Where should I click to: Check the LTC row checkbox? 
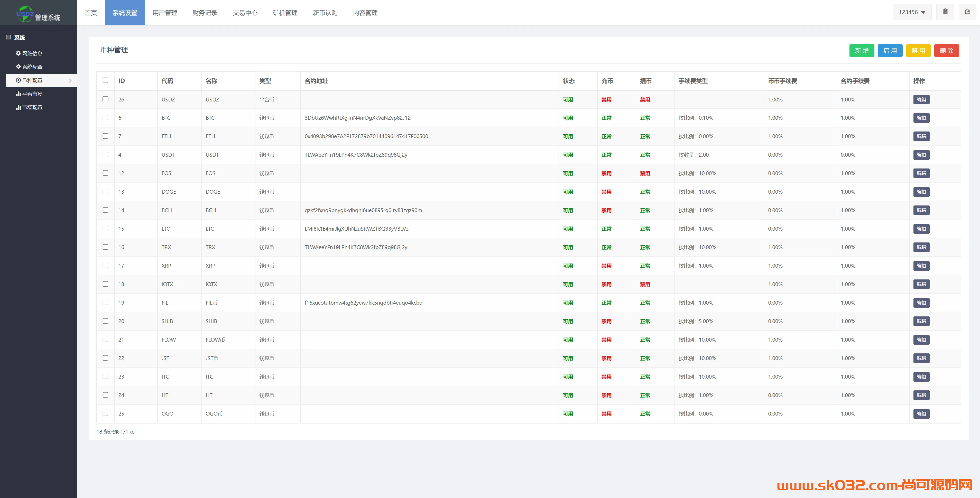click(x=105, y=229)
